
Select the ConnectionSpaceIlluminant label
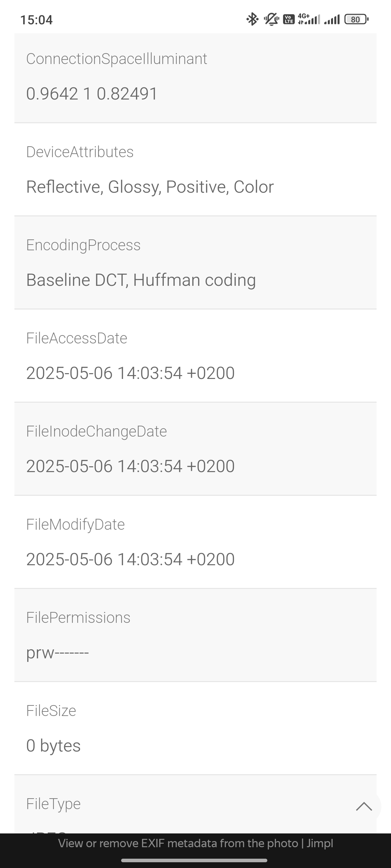pos(116,59)
